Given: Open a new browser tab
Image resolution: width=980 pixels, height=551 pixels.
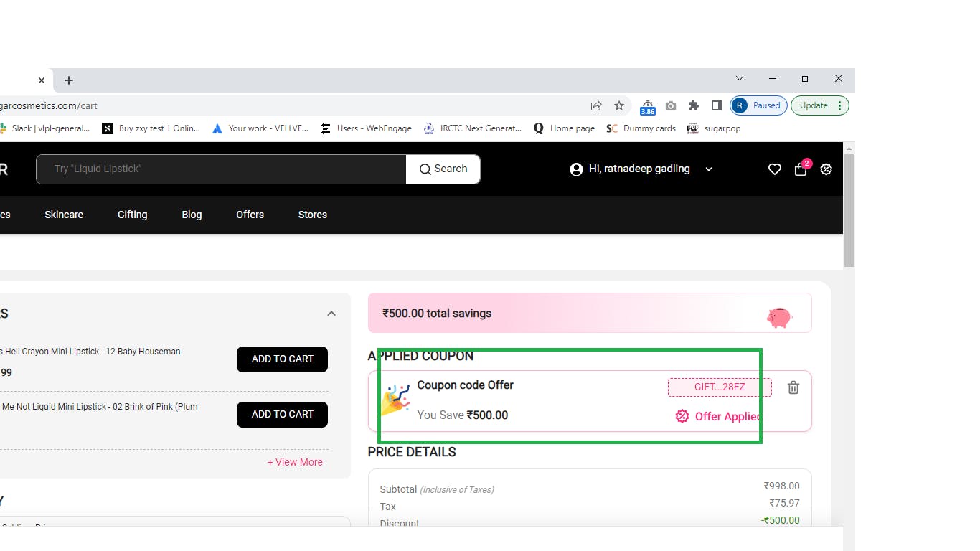Looking at the screenshot, I should pos(69,80).
